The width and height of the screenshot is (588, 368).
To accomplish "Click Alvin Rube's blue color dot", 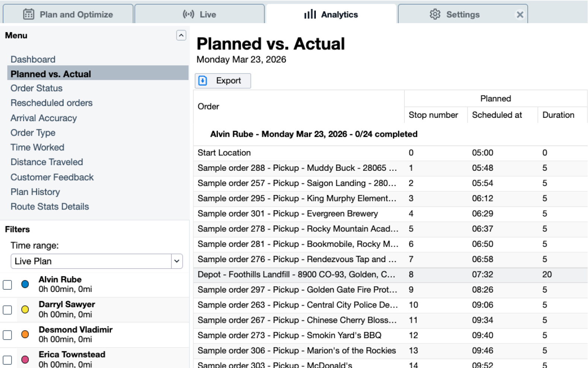I will (25, 284).
